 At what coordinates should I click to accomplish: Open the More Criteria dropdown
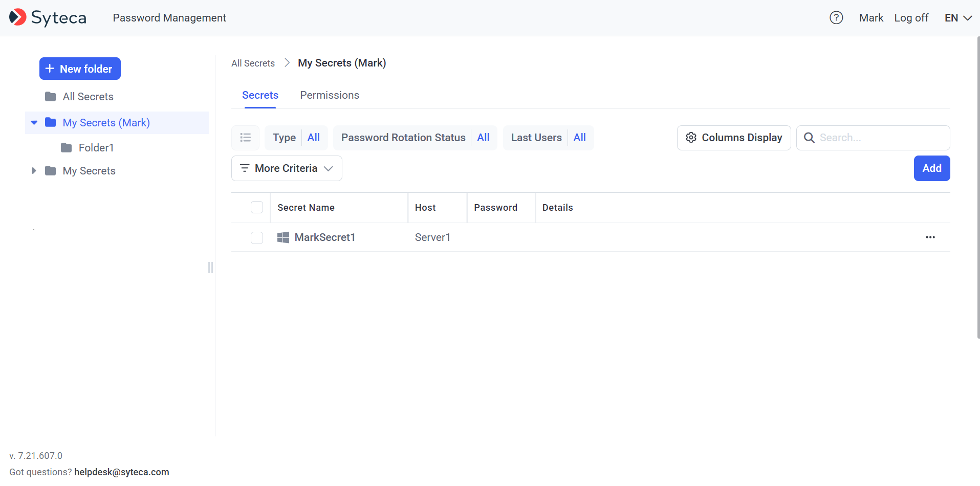click(x=287, y=168)
